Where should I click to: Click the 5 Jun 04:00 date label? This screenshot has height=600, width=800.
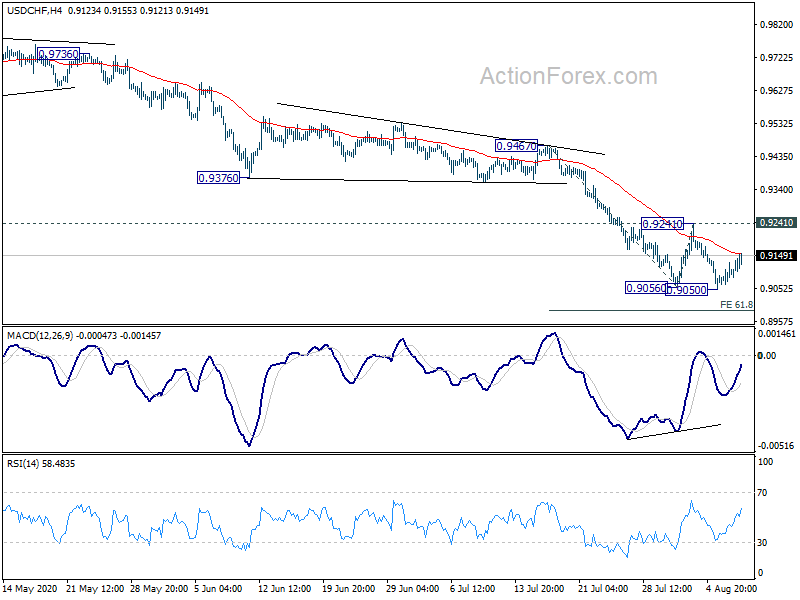pos(219,589)
